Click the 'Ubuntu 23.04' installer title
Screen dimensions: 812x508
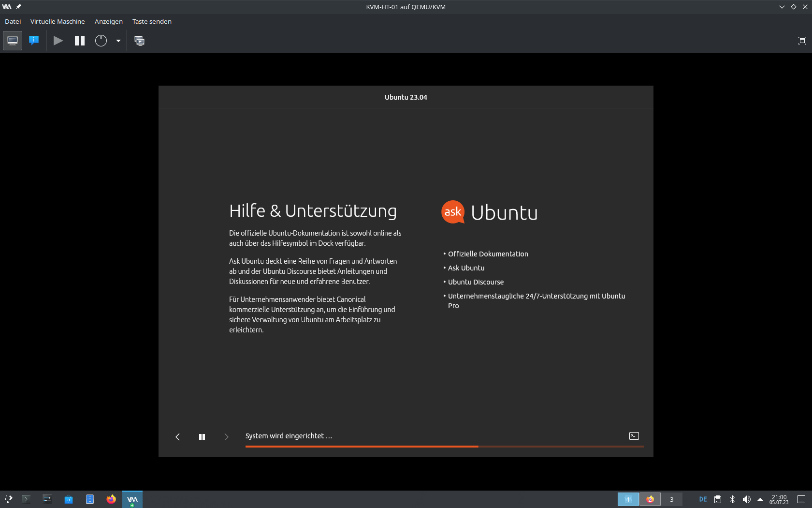(406, 97)
